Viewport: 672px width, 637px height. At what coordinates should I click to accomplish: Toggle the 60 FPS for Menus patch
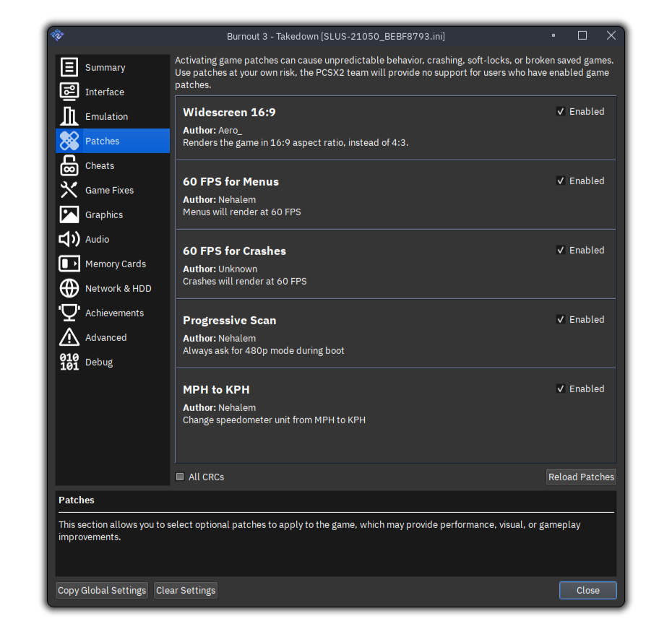point(561,181)
